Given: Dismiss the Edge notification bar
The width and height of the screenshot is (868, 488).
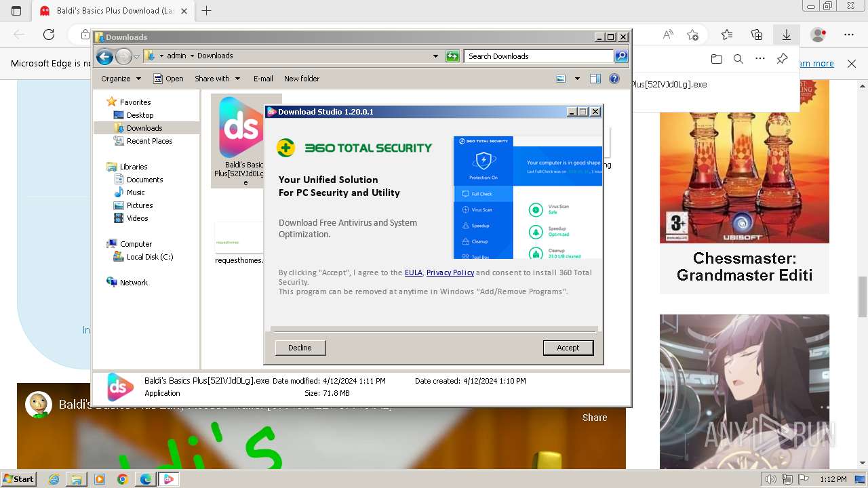Looking at the screenshot, I should [x=852, y=64].
